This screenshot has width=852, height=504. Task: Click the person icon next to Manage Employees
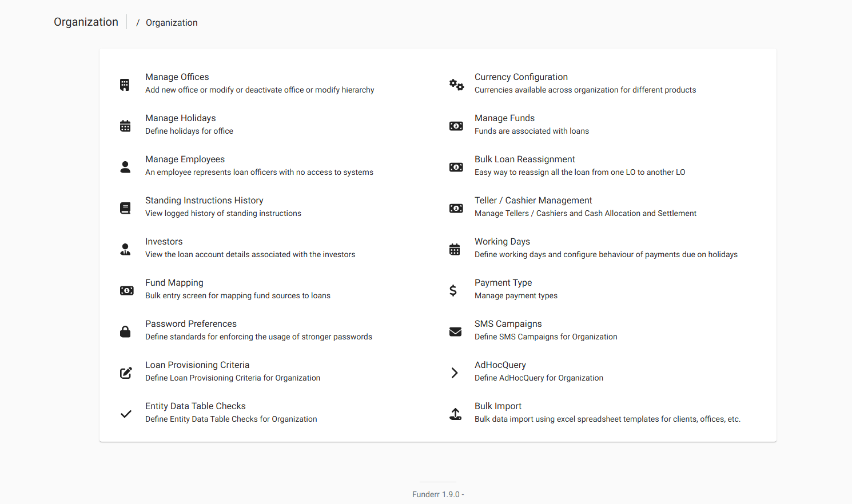click(125, 167)
